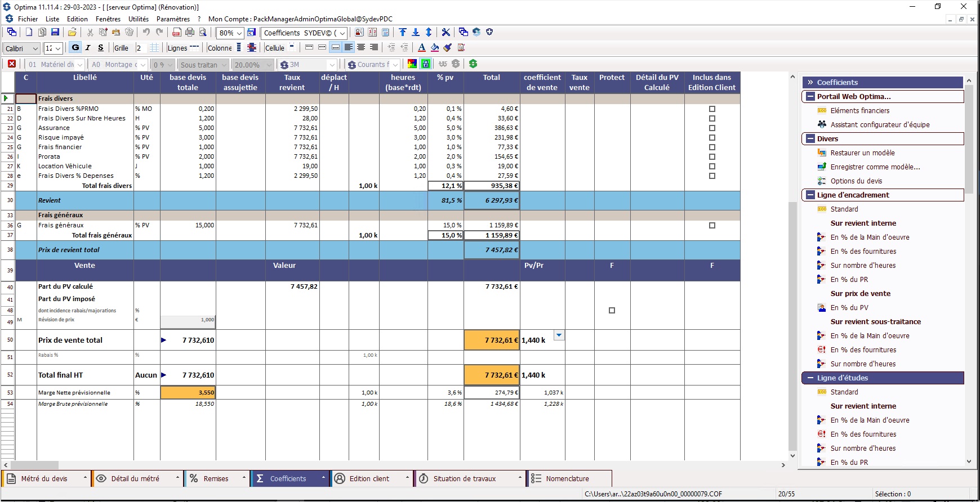Cut selection with the scissors icon
980x502 pixels.
(x=90, y=33)
